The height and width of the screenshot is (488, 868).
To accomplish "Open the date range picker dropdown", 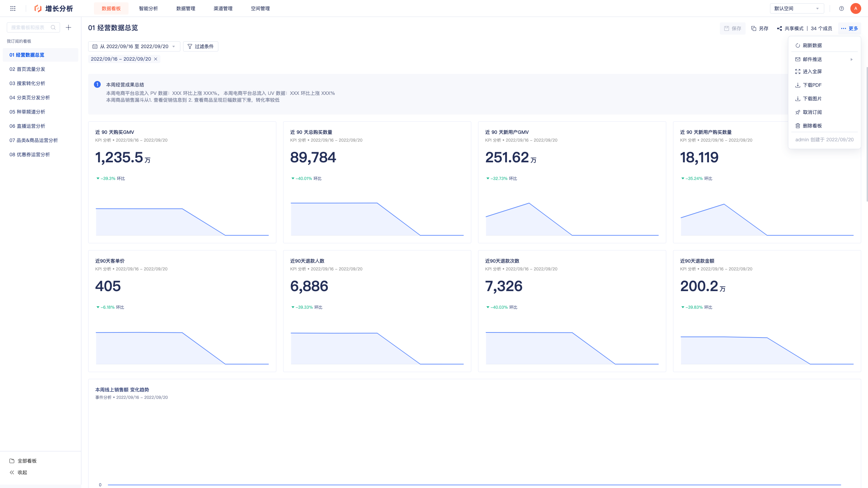I will point(134,46).
